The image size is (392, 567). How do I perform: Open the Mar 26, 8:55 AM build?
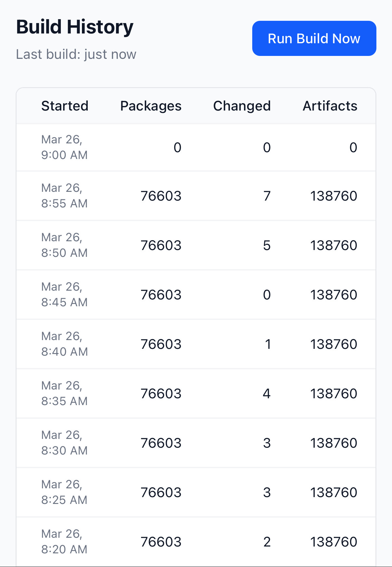(x=64, y=196)
